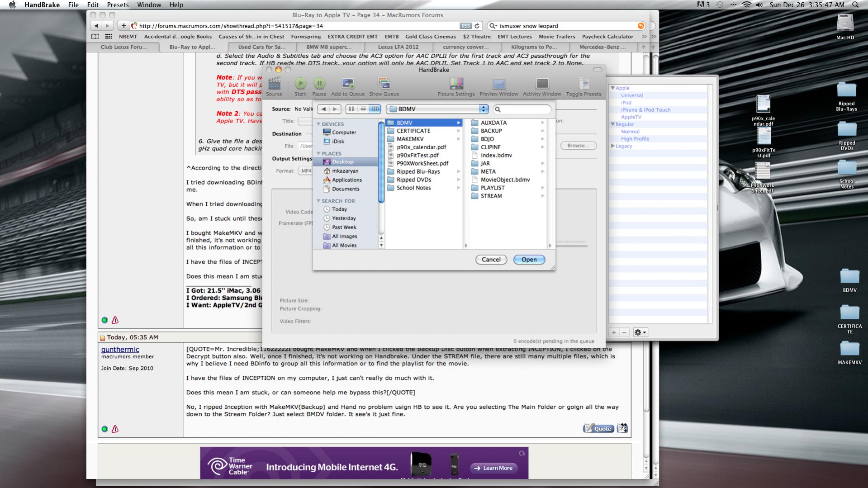Collapse the SEARCH FOR sidebar section

click(318, 201)
